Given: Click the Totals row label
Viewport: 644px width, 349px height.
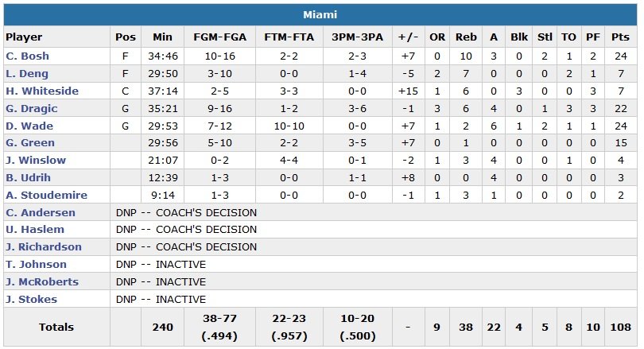Looking at the screenshot, I should pyautogui.click(x=56, y=327).
